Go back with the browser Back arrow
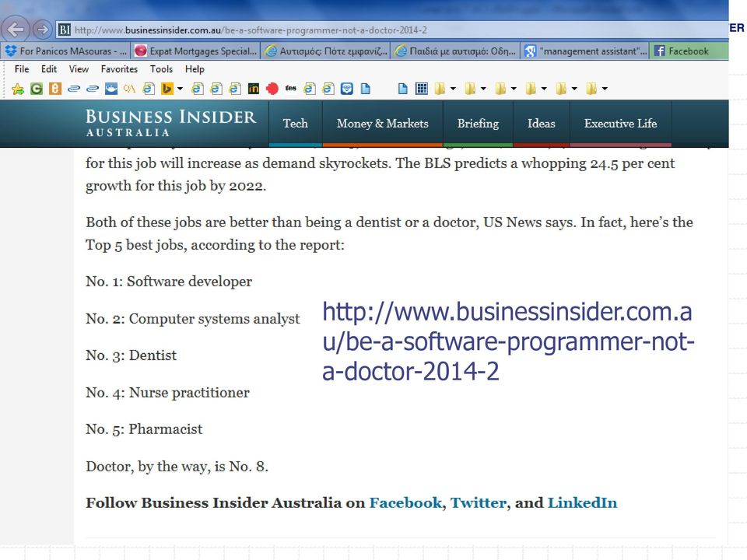 click(16, 30)
